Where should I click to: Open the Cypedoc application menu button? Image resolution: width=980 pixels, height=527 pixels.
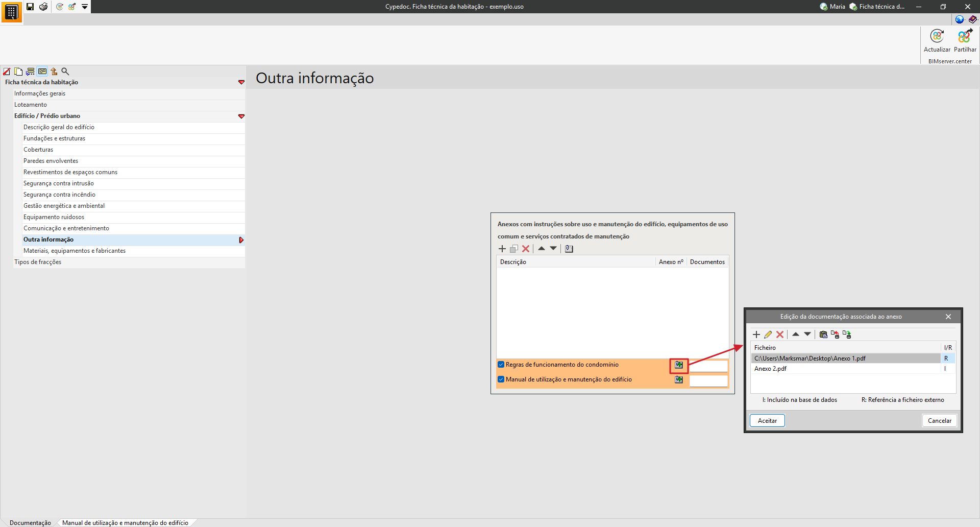click(x=11, y=11)
